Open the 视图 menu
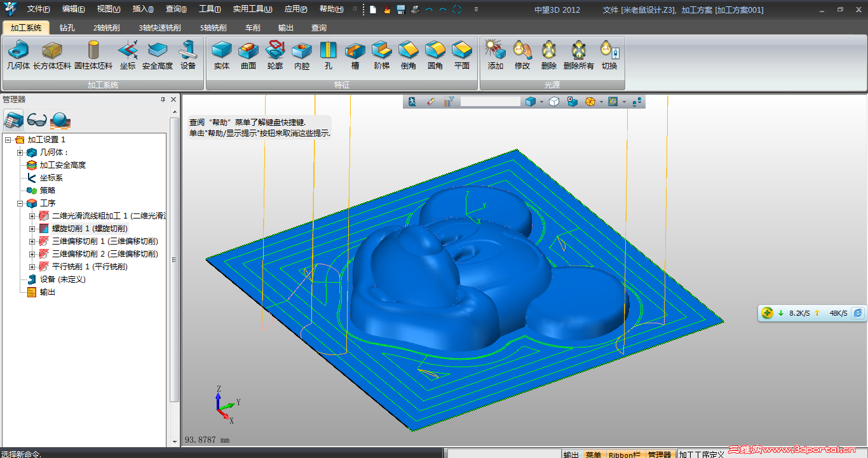Screen dimensions: 868x458 tap(109, 10)
